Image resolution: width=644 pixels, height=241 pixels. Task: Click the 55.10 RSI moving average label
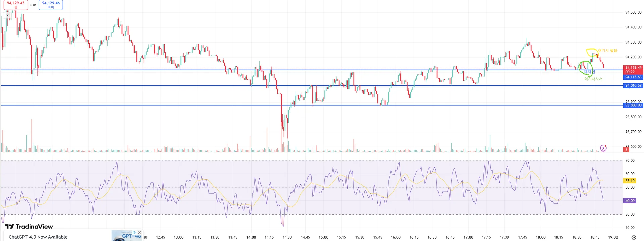(x=630, y=181)
